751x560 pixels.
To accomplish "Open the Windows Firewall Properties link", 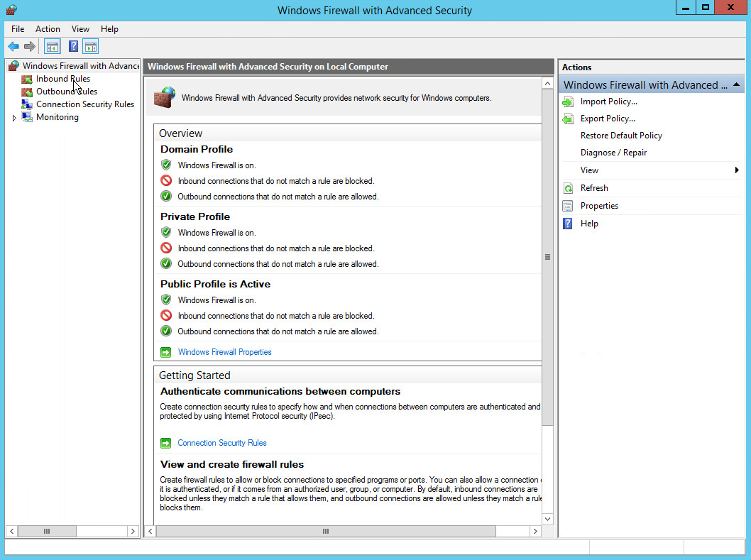I will click(224, 352).
